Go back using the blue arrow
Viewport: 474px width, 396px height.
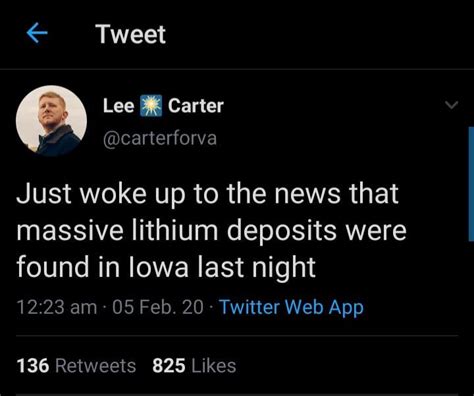click(37, 33)
